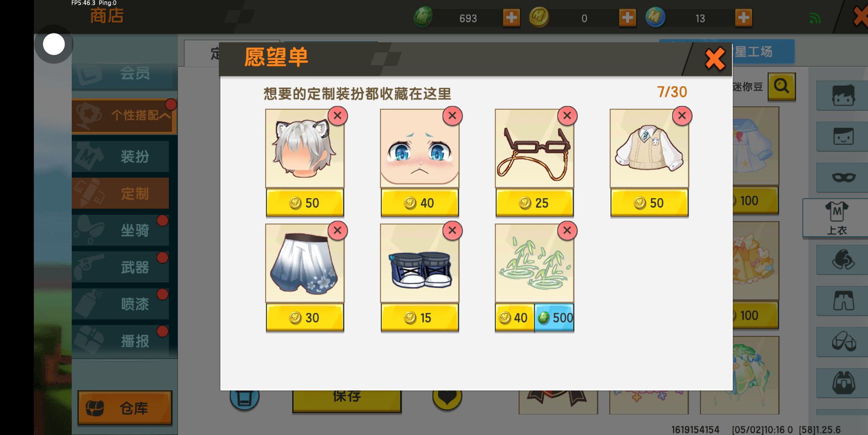The height and width of the screenshot is (435, 868).
Task: Add green mini beans with plus
Action: [x=511, y=18]
